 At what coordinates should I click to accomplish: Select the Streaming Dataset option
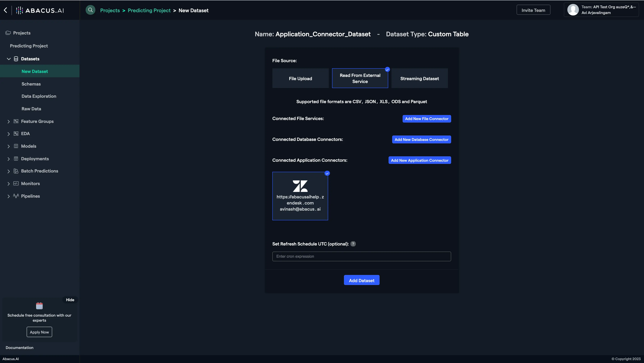(x=419, y=79)
